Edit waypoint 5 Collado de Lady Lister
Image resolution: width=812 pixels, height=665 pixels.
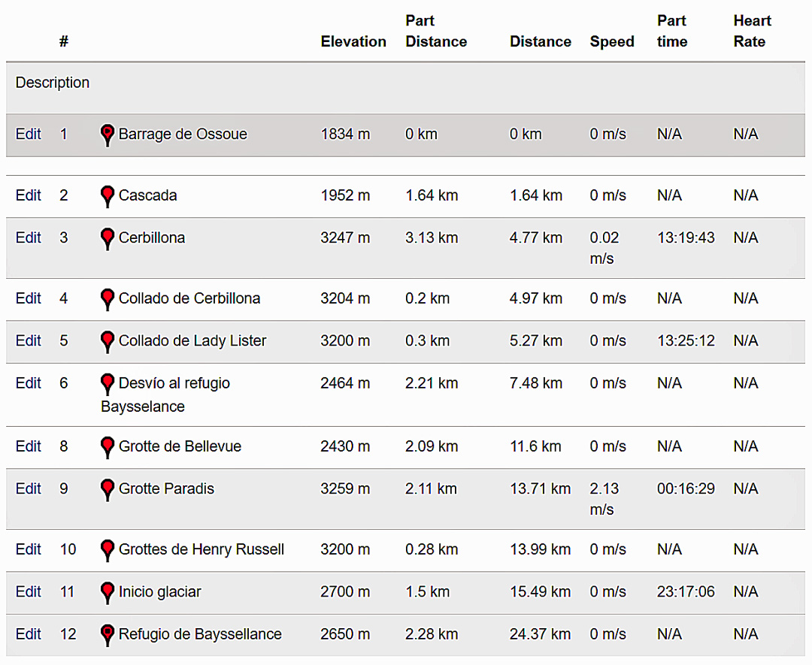pos(28,340)
